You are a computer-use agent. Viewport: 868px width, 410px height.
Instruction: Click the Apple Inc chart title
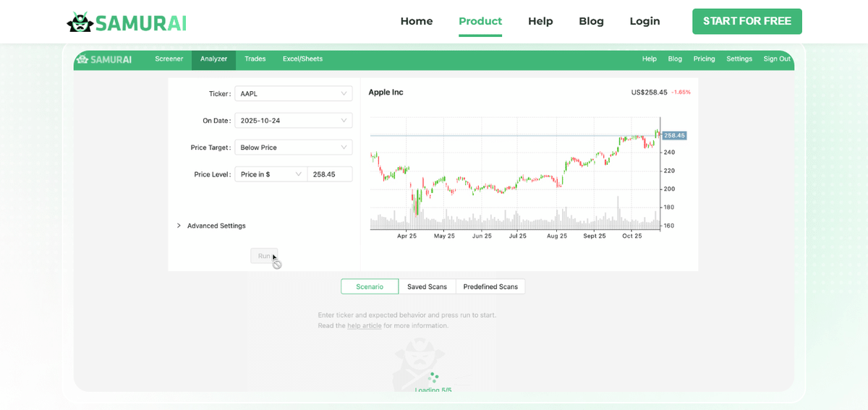[x=386, y=92]
